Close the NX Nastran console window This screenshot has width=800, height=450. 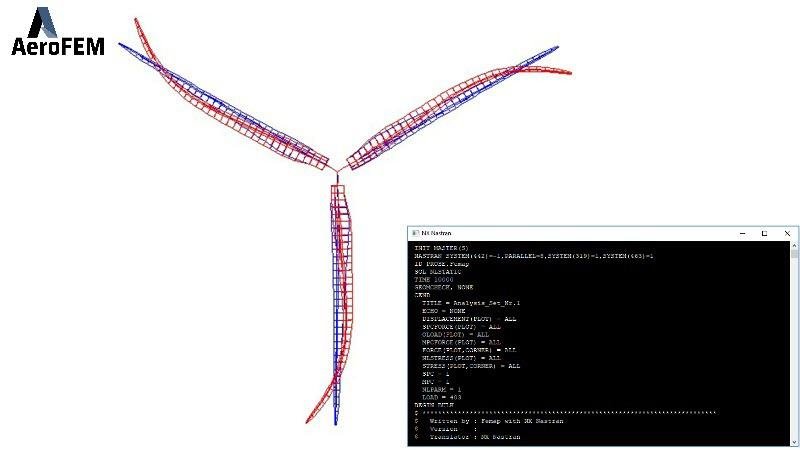(x=788, y=233)
